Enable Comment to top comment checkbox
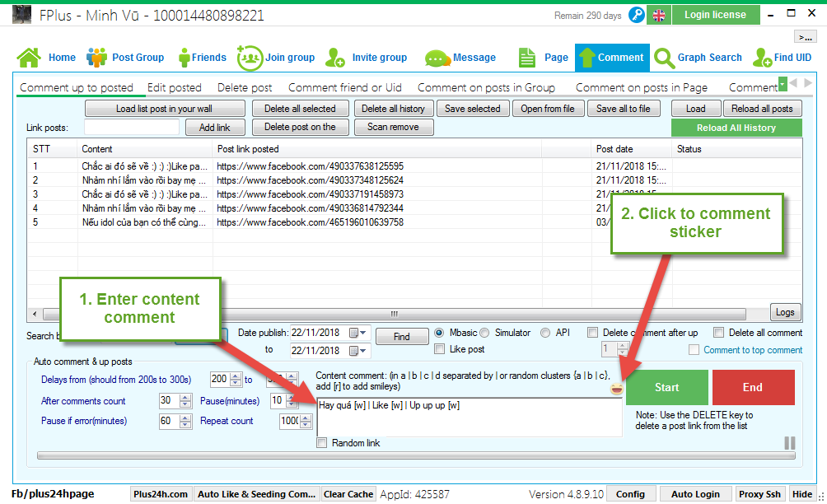The height and width of the screenshot is (504, 827). click(694, 350)
